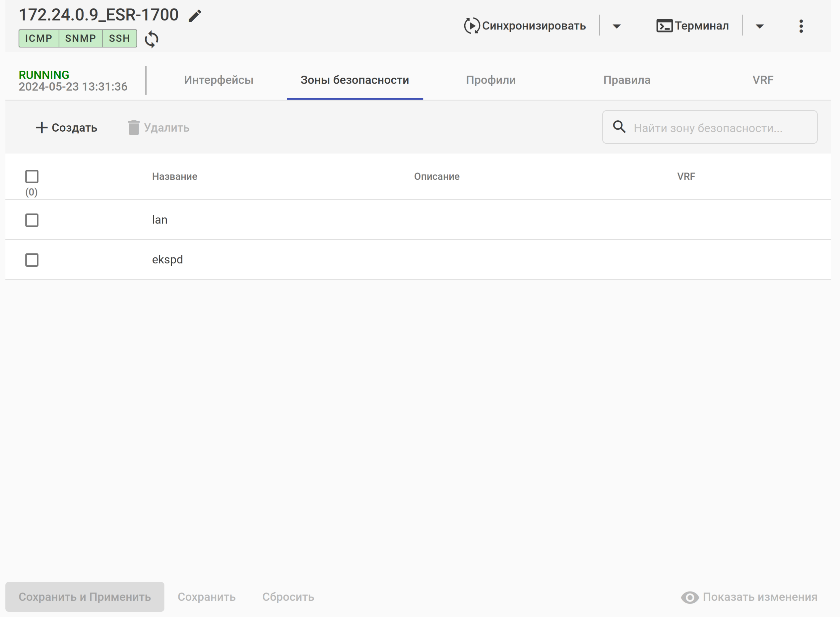Click the eye icon Показать изменения

coord(689,597)
